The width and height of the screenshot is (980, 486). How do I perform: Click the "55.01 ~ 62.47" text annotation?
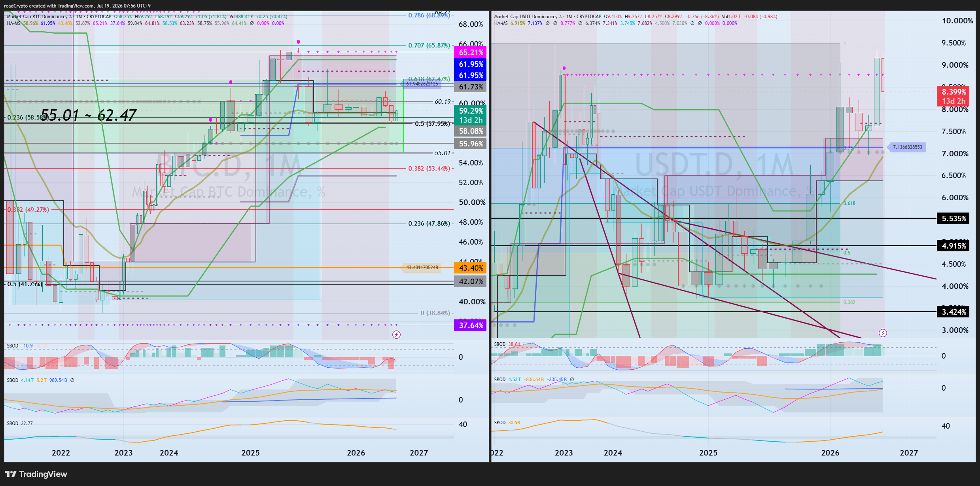pos(89,115)
